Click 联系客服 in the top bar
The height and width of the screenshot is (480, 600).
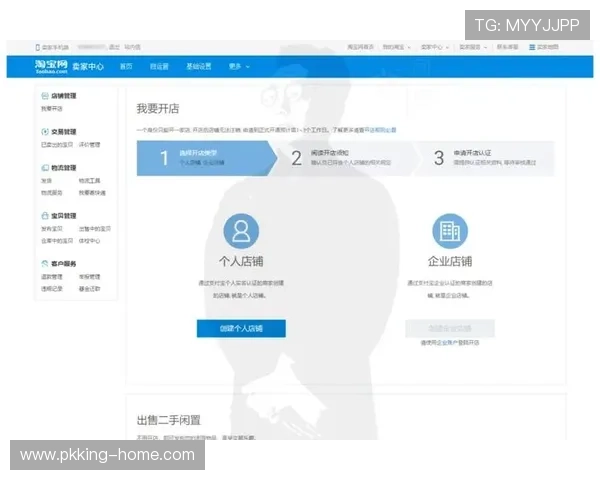pos(507,47)
